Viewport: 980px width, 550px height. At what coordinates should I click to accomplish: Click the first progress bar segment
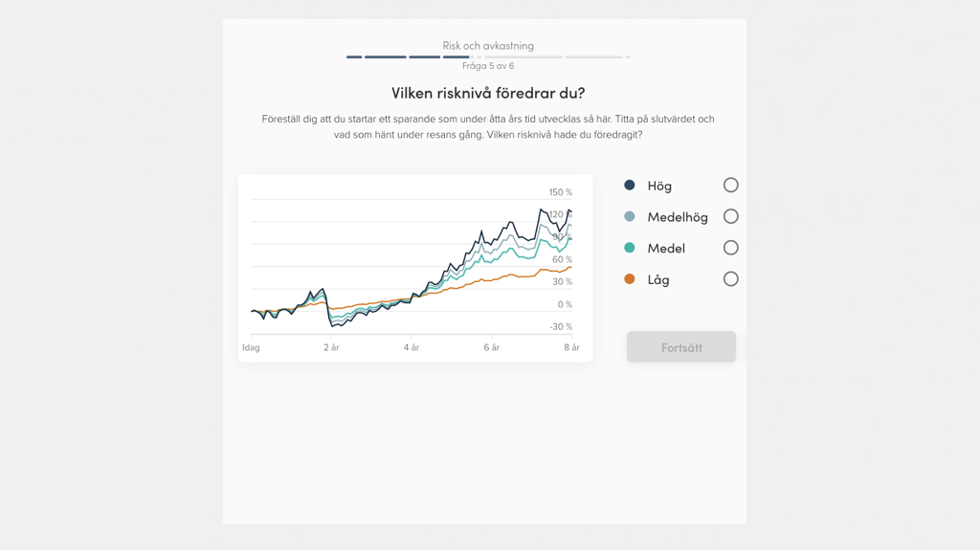(354, 57)
